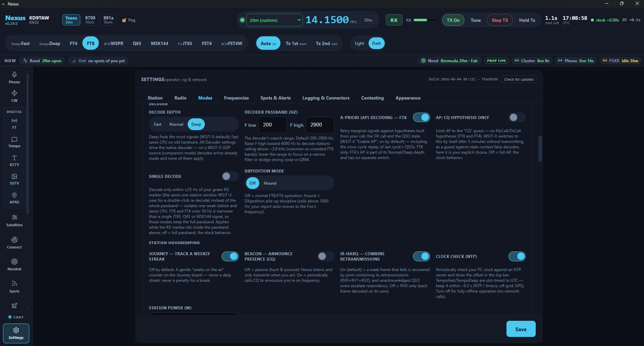The height and width of the screenshot is (346, 644).
Task: Click the green clock offset indicator
Action: (x=605, y=20)
